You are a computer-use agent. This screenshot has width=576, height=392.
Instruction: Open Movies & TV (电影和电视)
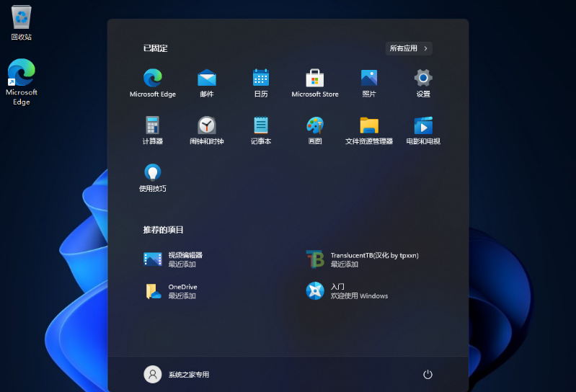pyautogui.click(x=423, y=130)
